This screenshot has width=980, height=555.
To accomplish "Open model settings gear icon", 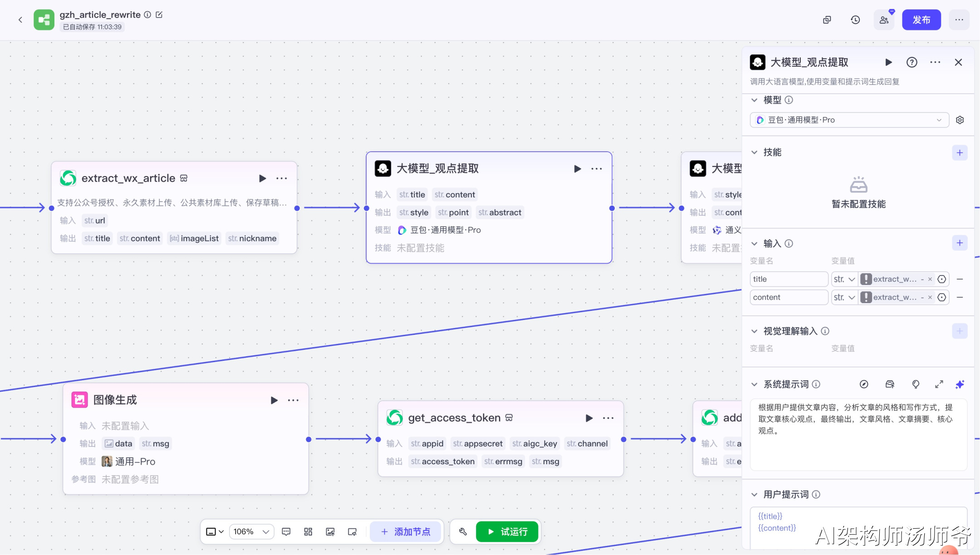I will (x=960, y=120).
